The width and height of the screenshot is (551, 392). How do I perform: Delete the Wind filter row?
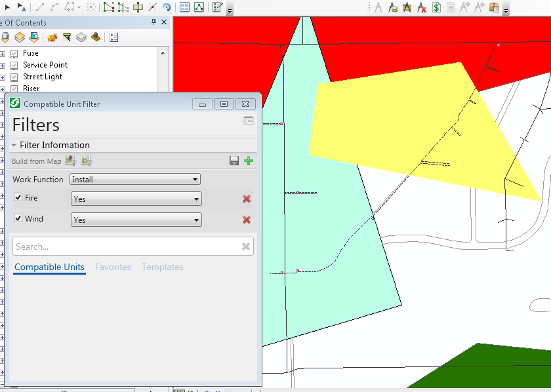click(x=247, y=220)
